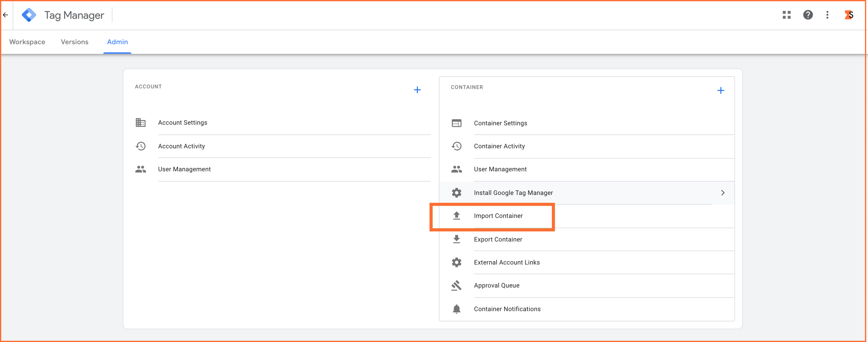Switch to the Versions tab
The height and width of the screenshot is (342, 868).
point(74,42)
